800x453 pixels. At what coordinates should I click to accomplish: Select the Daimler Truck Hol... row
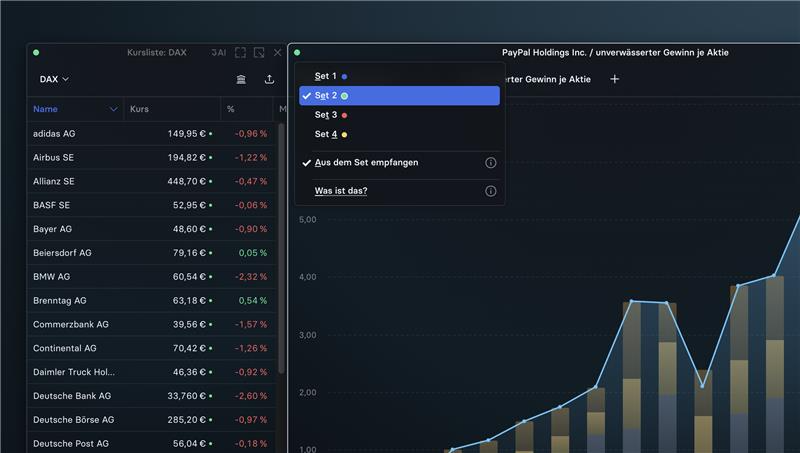tap(152, 372)
